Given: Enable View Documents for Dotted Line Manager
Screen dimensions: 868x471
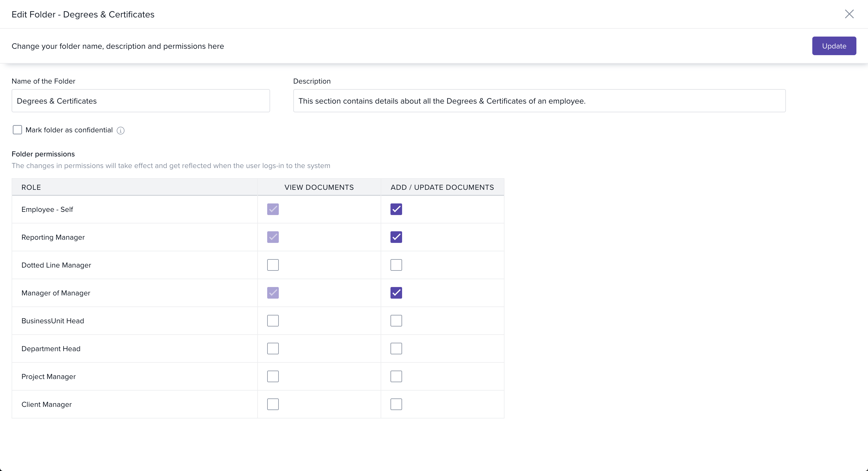Looking at the screenshot, I should pos(273,265).
